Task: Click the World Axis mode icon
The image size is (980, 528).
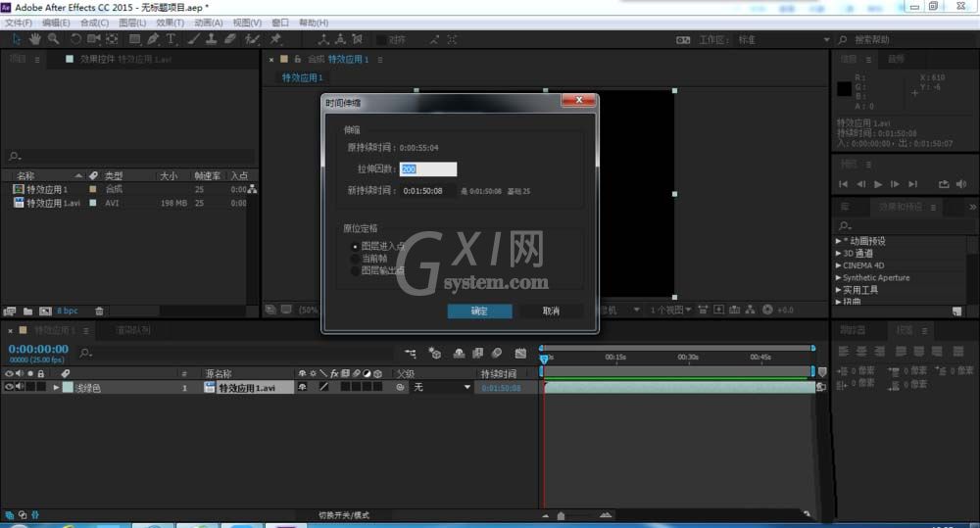Action: [x=340, y=39]
